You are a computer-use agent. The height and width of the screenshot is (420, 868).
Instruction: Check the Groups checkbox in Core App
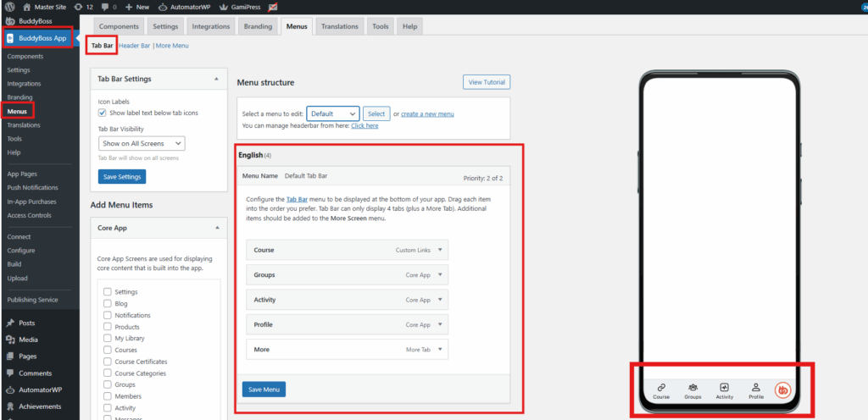(x=108, y=384)
